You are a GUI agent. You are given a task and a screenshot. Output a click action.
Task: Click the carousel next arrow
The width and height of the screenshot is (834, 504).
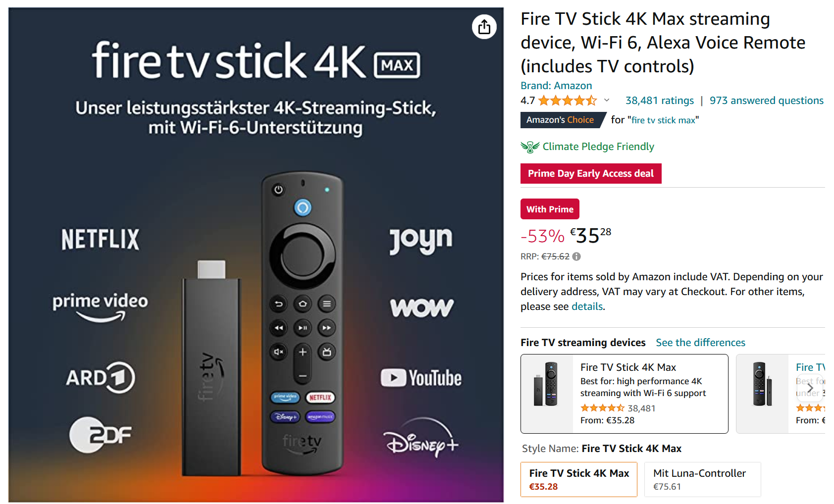[x=810, y=388]
